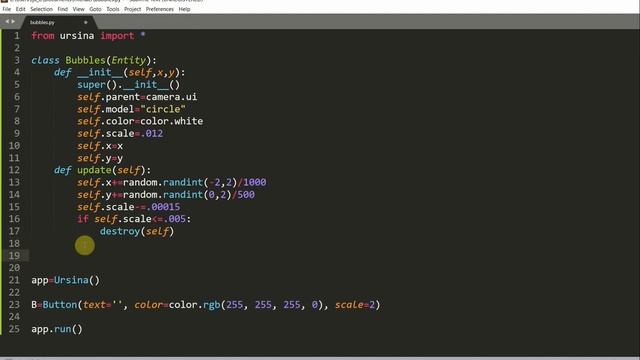Click 'def __init__(self,x,y):' line
Image resolution: width=640 pixels, height=360 pixels.
120,73
